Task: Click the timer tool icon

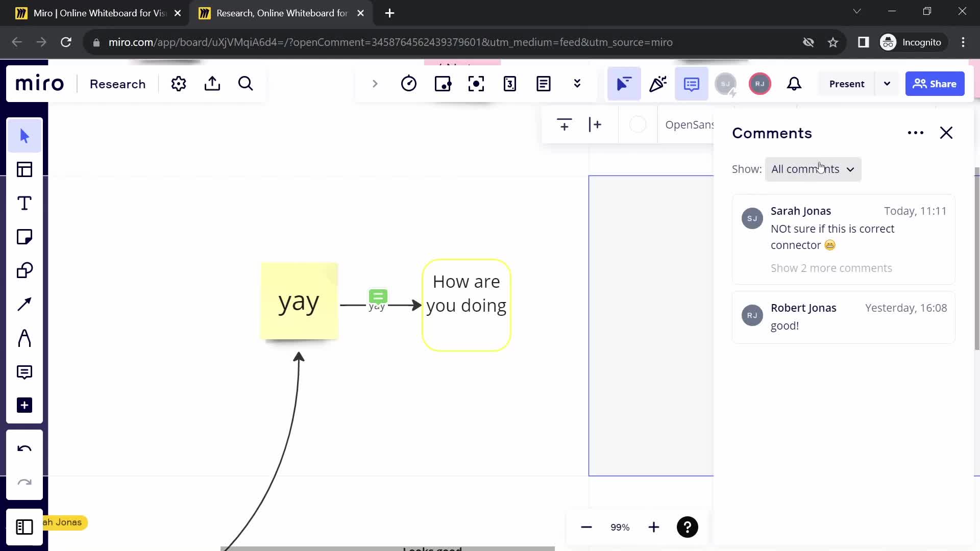Action: 408,84
